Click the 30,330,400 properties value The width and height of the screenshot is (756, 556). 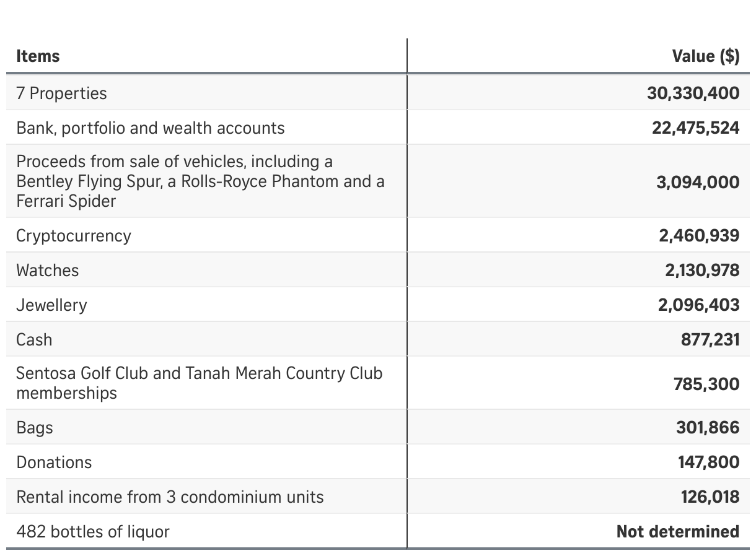(x=693, y=93)
